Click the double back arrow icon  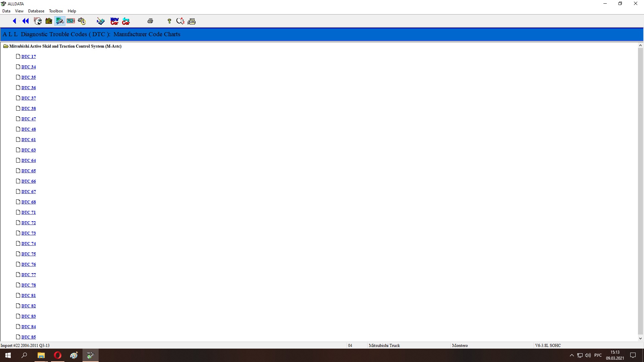pyautogui.click(x=25, y=21)
